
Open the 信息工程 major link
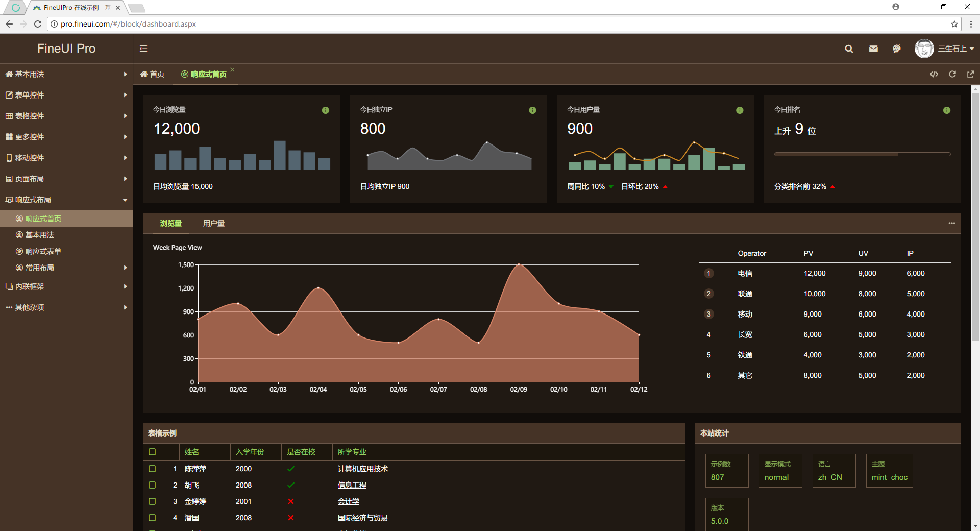[x=352, y=485]
